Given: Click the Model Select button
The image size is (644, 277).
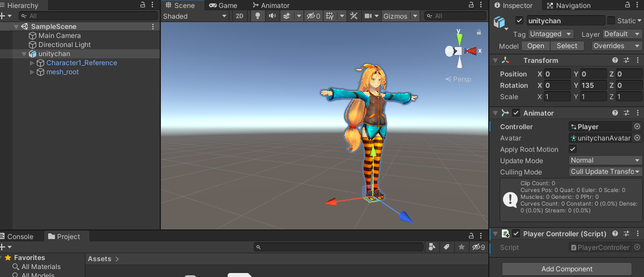Looking at the screenshot, I should point(567,46).
